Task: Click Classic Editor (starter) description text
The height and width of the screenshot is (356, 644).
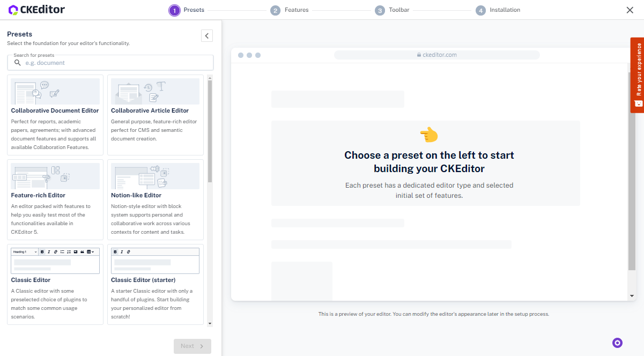Action: [x=152, y=303]
